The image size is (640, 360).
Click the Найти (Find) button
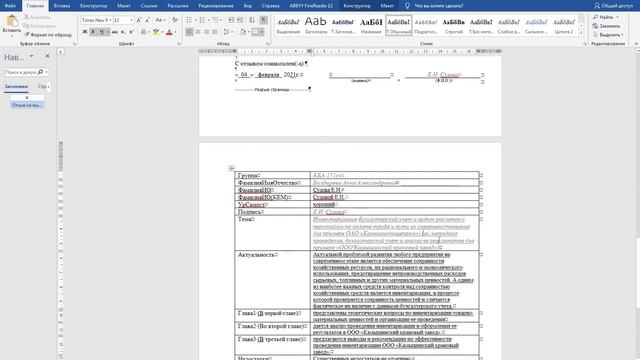click(x=603, y=17)
